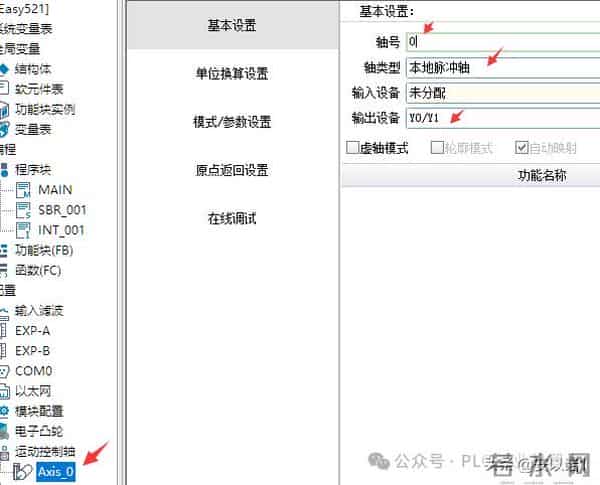
Task: Open the 在线调试 tab
Action: tap(232, 219)
